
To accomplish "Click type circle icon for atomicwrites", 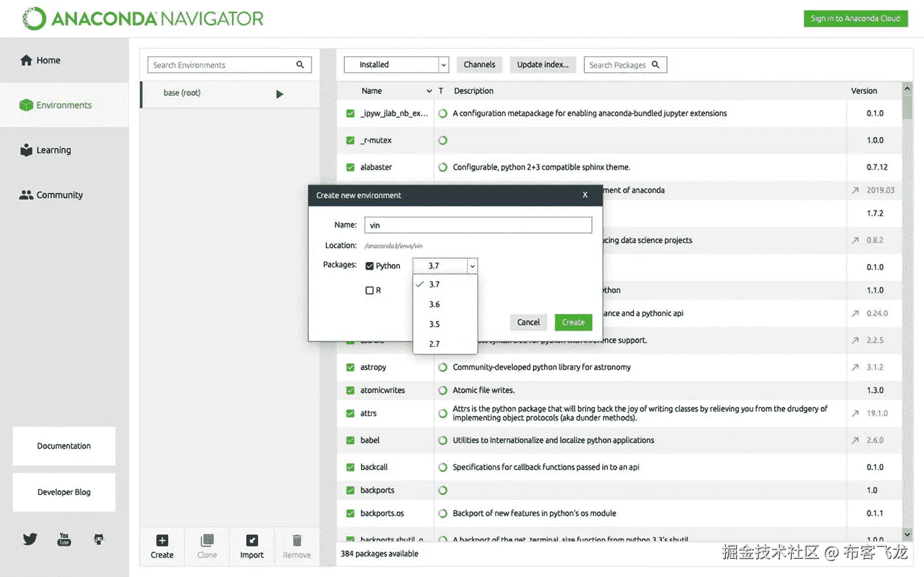I will (443, 391).
